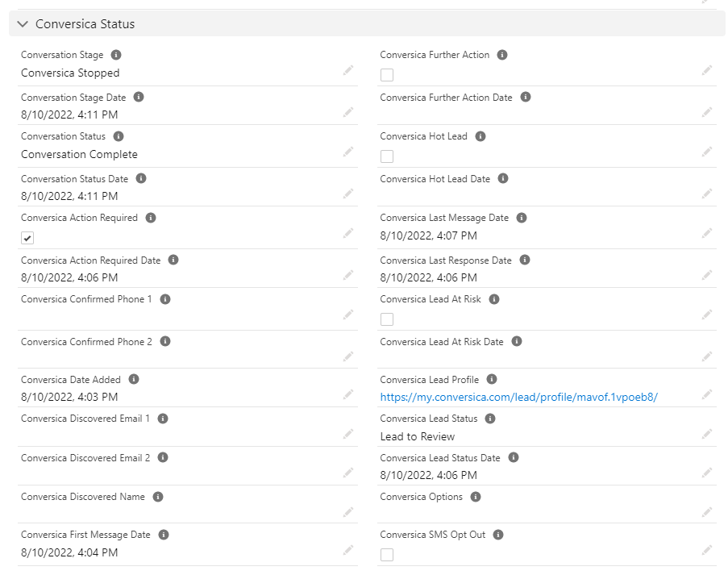Image resolution: width=728 pixels, height=575 pixels.
Task: Edit the Conversica Lead Profile field
Action: click(707, 394)
